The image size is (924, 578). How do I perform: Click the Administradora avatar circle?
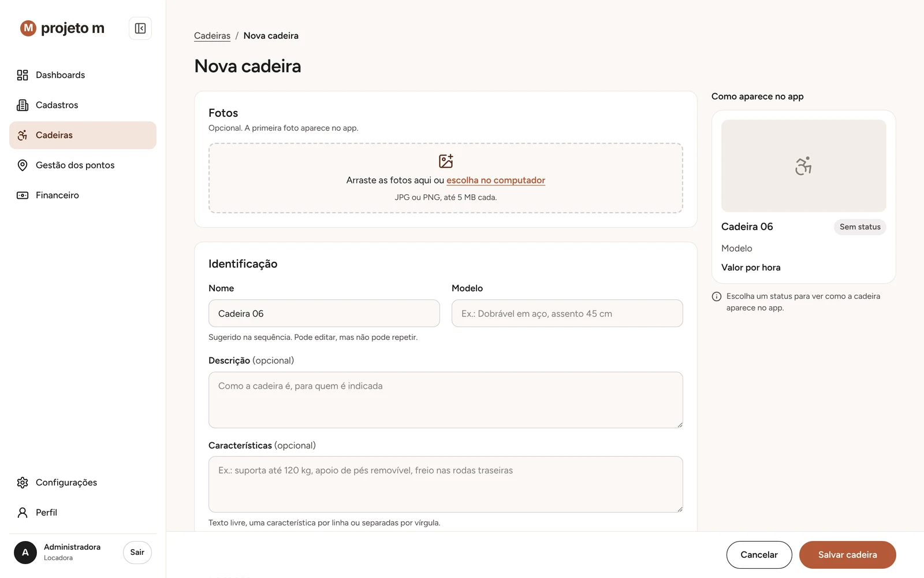[x=25, y=553]
